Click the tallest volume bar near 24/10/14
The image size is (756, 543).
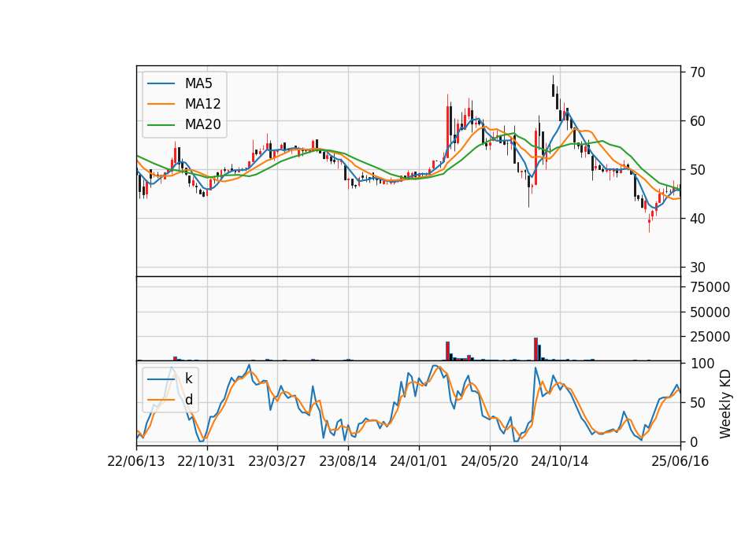pos(535,349)
